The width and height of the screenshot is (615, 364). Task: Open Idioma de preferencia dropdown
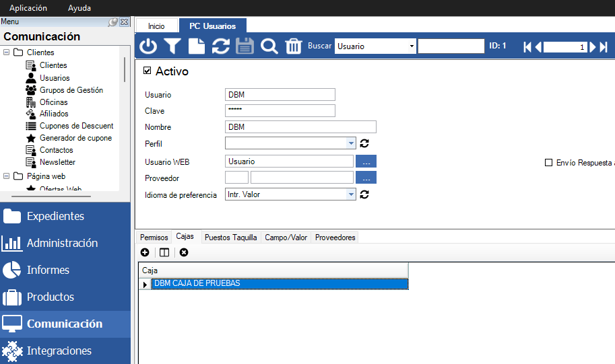coord(351,194)
